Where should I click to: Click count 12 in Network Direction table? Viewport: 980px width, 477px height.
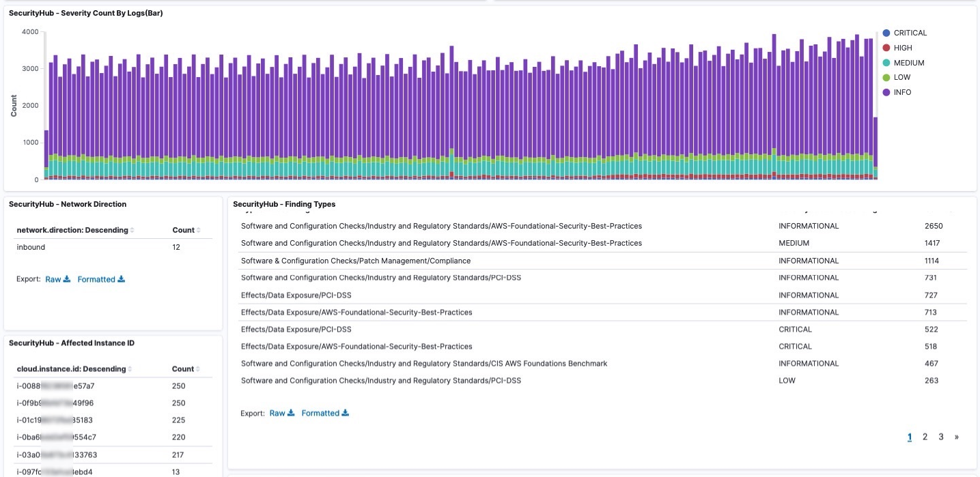(x=176, y=247)
